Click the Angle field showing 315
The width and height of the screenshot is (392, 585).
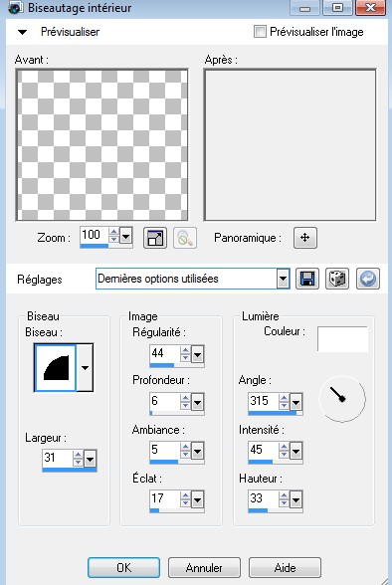click(263, 402)
